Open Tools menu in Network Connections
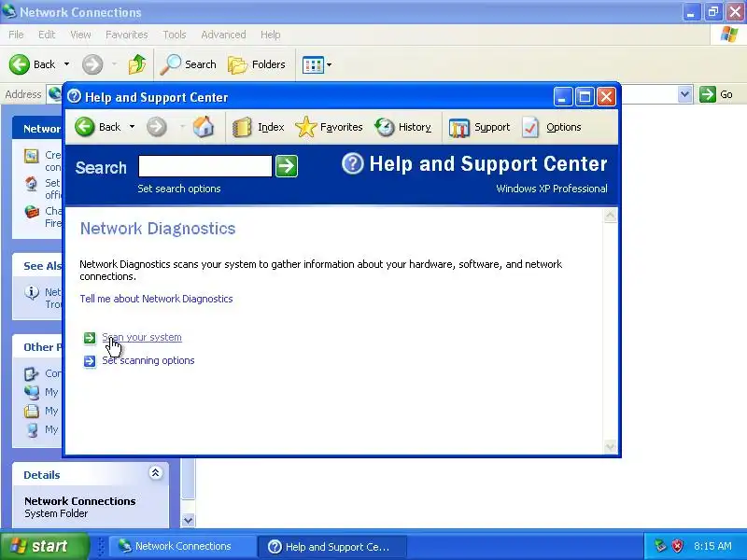This screenshot has height=560, width=747. tap(175, 35)
